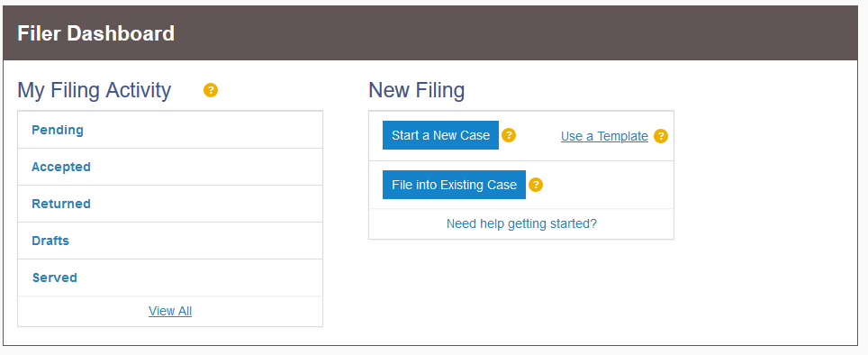Click the View All link
This screenshot has height=355, width=868.
170,311
